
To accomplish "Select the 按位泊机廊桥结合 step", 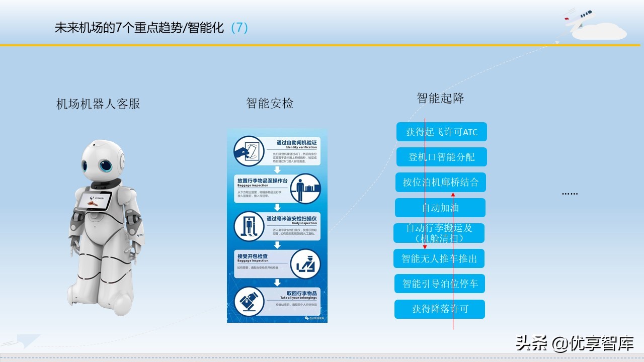I will coord(441,183).
